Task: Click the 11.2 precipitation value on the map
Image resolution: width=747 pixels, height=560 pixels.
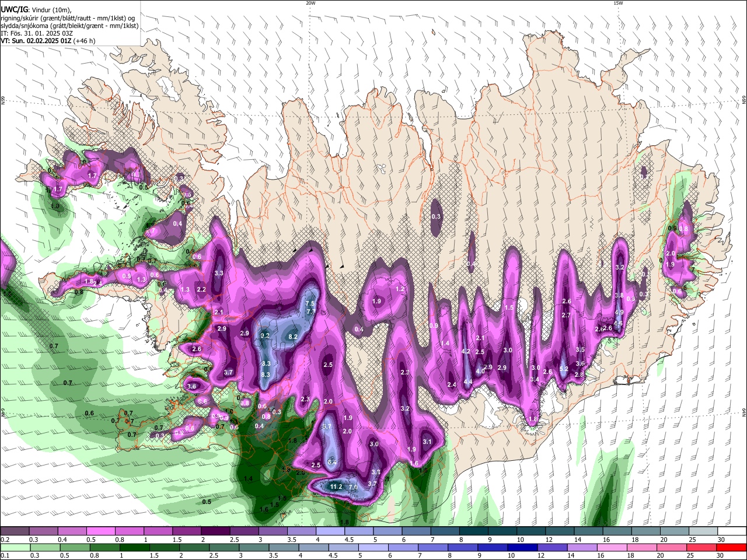Action: tap(336, 487)
